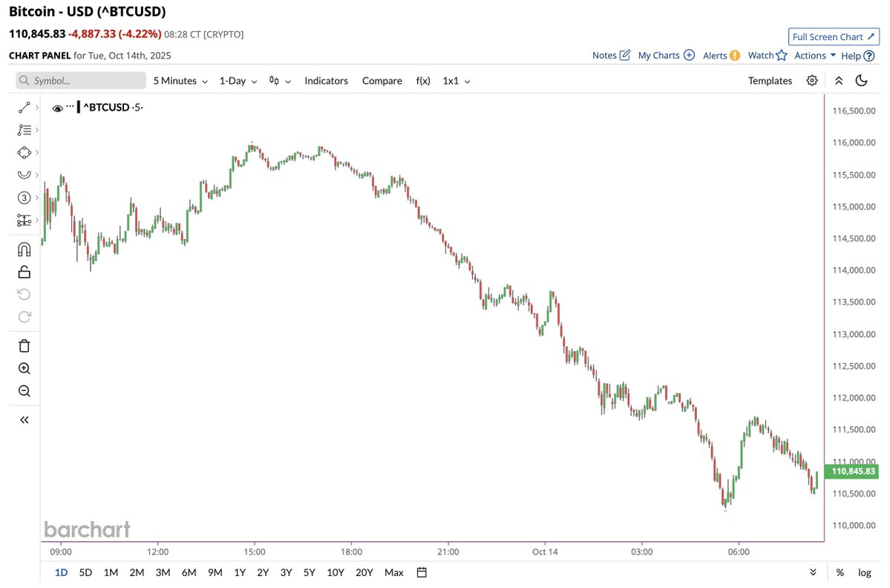Open Templates menu
The height and width of the screenshot is (588, 890).
(x=770, y=81)
